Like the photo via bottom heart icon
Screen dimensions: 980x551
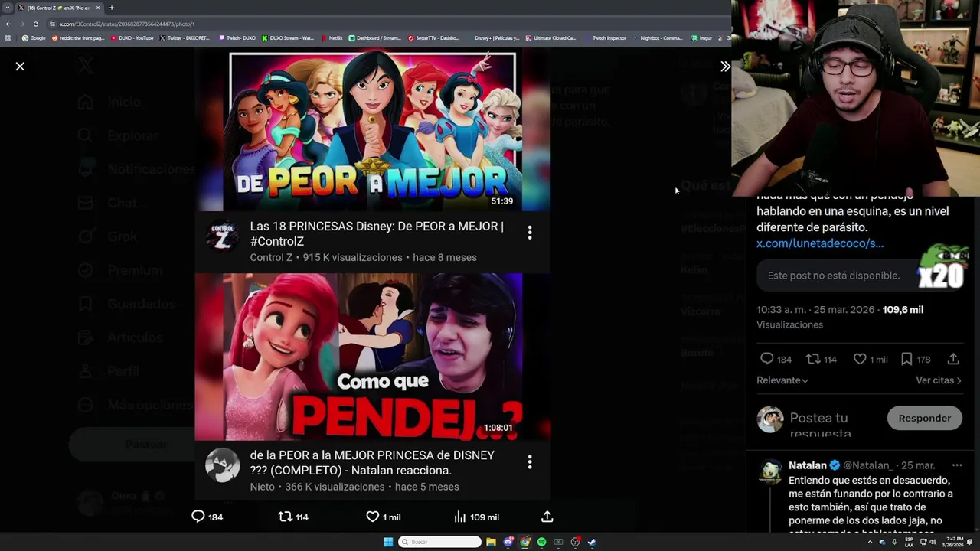pyautogui.click(x=373, y=517)
